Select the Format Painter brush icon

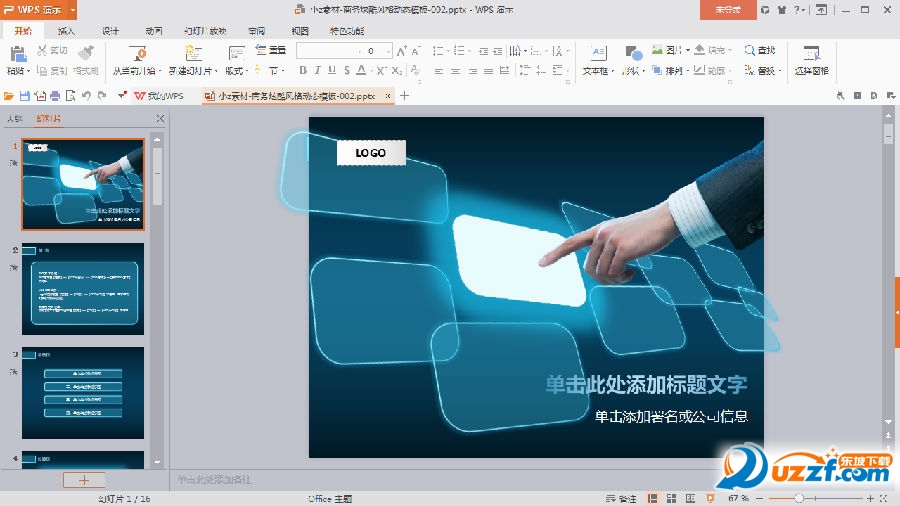[86, 52]
